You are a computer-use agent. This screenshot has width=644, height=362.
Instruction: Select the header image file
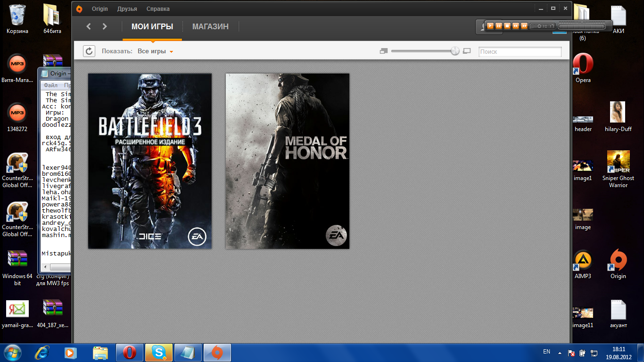click(583, 123)
